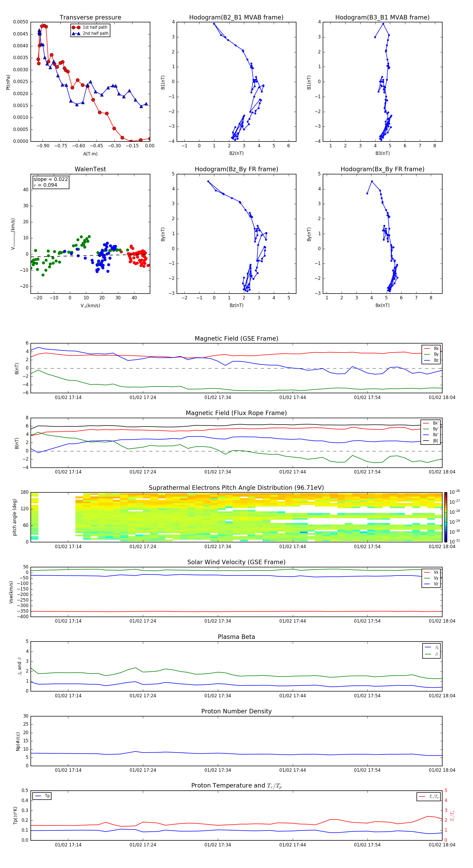Screen dimensions: 473x868
Task: Click the 'pitch angle (deg)' axis label
Action: pyautogui.click(x=14, y=517)
